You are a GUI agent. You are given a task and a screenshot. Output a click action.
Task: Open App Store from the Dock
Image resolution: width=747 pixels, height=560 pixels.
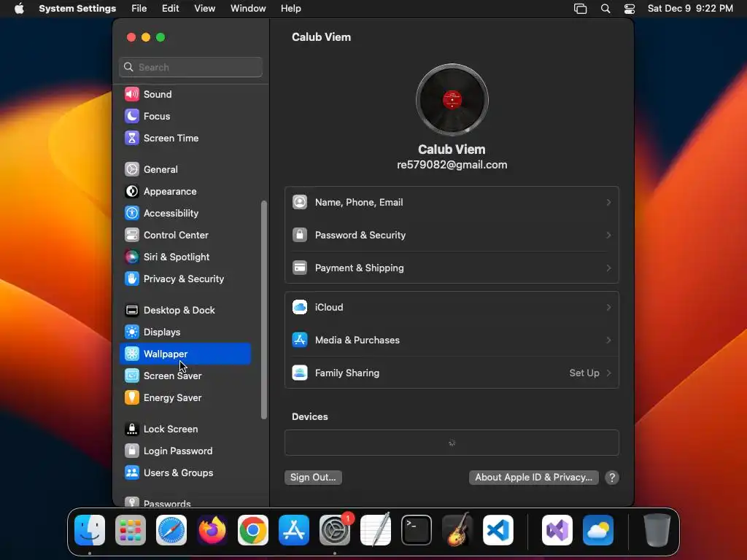click(x=294, y=530)
